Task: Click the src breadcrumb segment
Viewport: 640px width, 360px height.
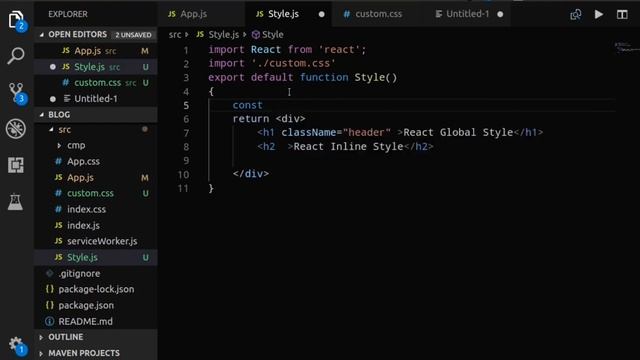Action: click(x=175, y=35)
